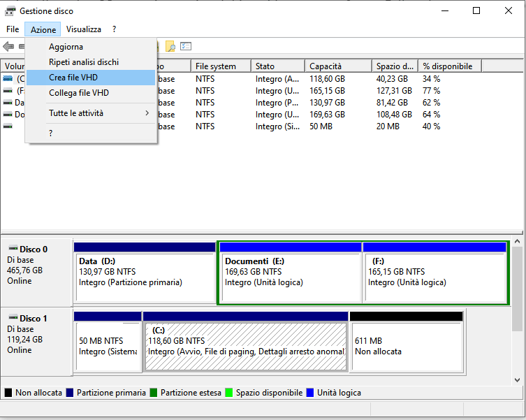Click the 62 % available cell
The width and height of the screenshot is (526, 420).
[x=431, y=103]
